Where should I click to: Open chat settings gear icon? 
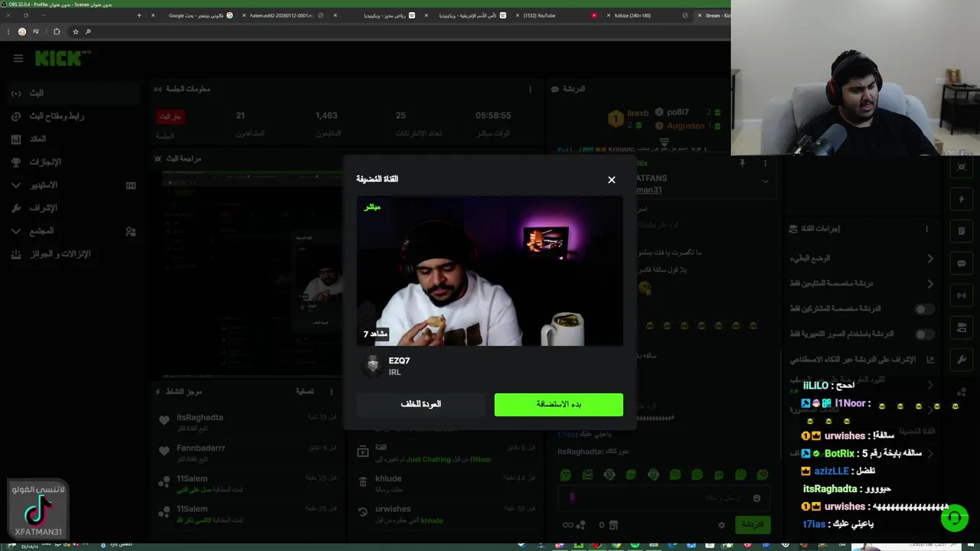(x=721, y=525)
